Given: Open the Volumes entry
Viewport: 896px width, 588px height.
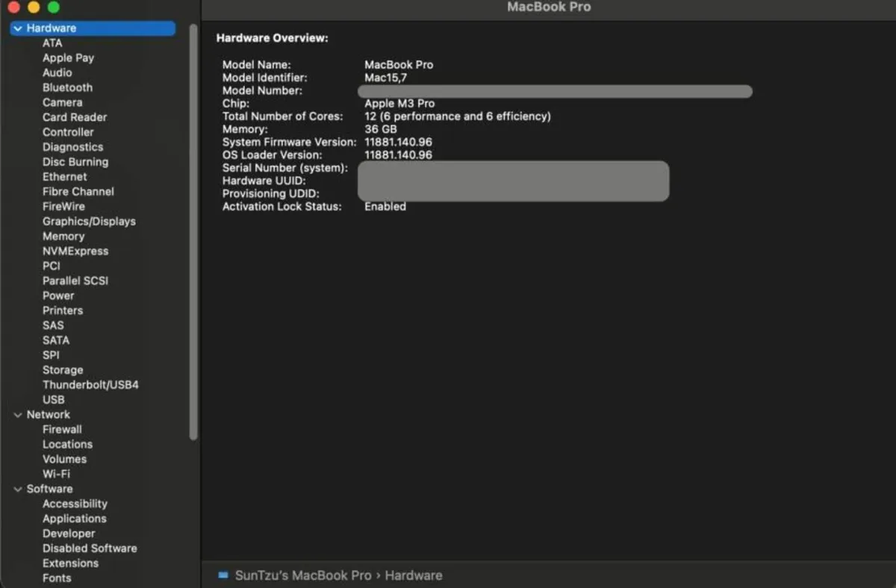Looking at the screenshot, I should [x=64, y=460].
